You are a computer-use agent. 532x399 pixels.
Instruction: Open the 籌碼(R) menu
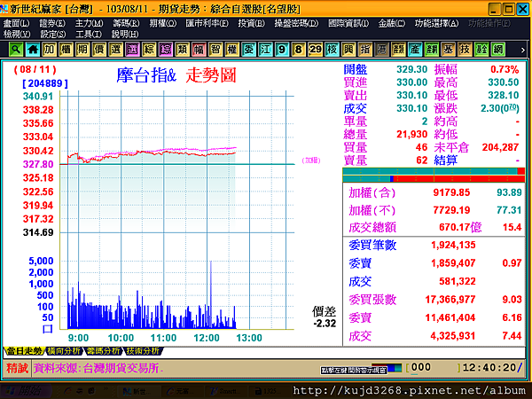pos(126,23)
